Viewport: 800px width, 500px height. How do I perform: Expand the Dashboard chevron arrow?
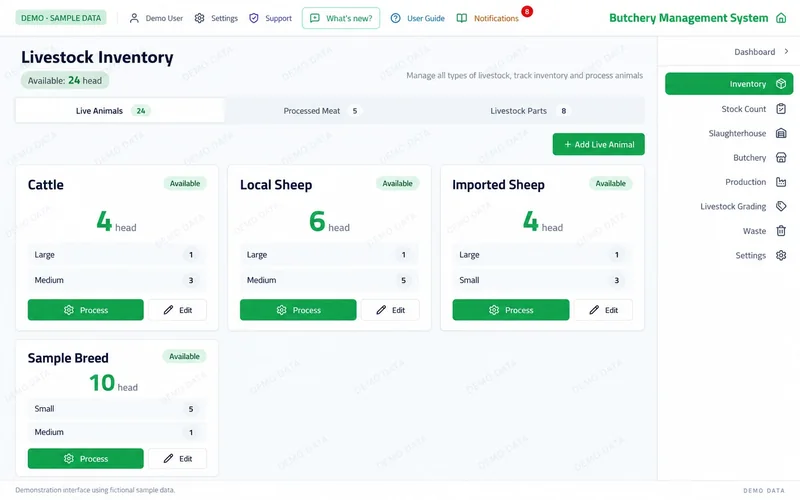[786, 52]
